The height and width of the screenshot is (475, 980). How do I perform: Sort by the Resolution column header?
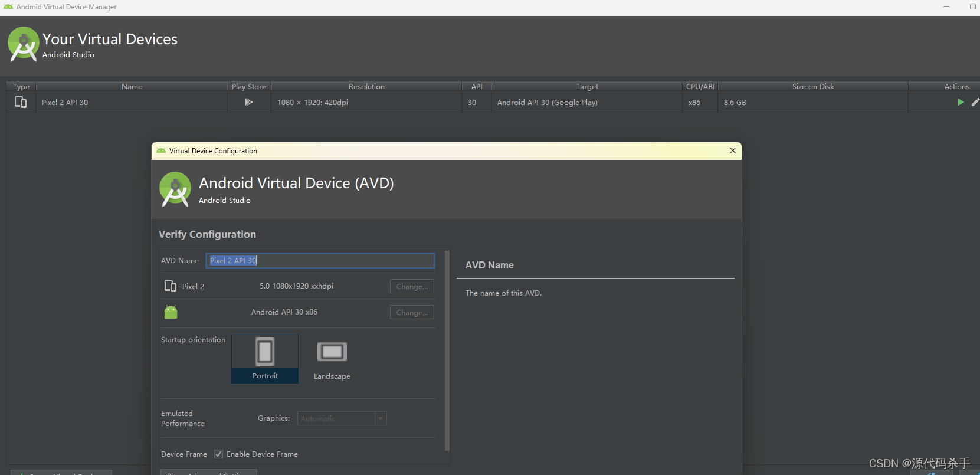[x=366, y=86]
